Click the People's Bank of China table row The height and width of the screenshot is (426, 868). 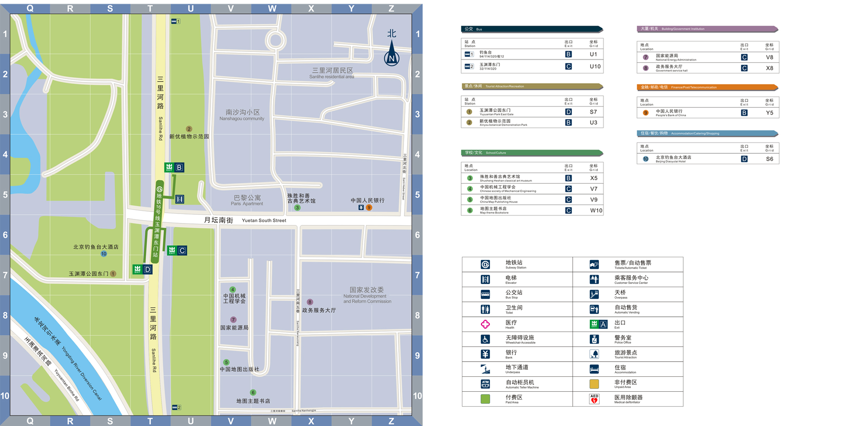(x=708, y=113)
